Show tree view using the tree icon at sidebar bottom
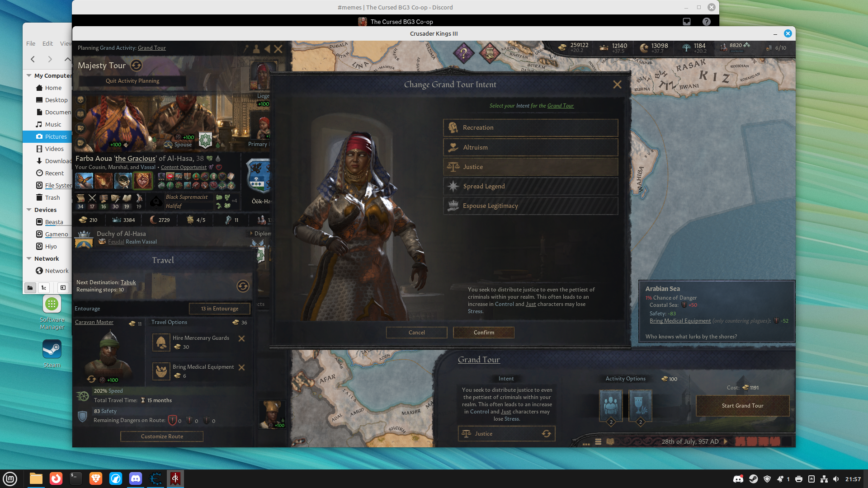 tap(44, 287)
